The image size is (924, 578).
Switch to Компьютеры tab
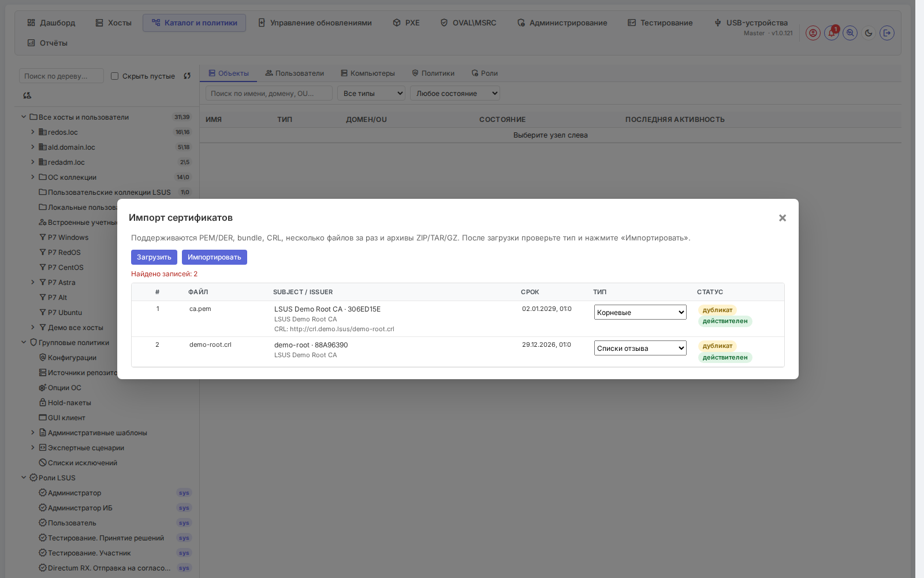pos(368,73)
